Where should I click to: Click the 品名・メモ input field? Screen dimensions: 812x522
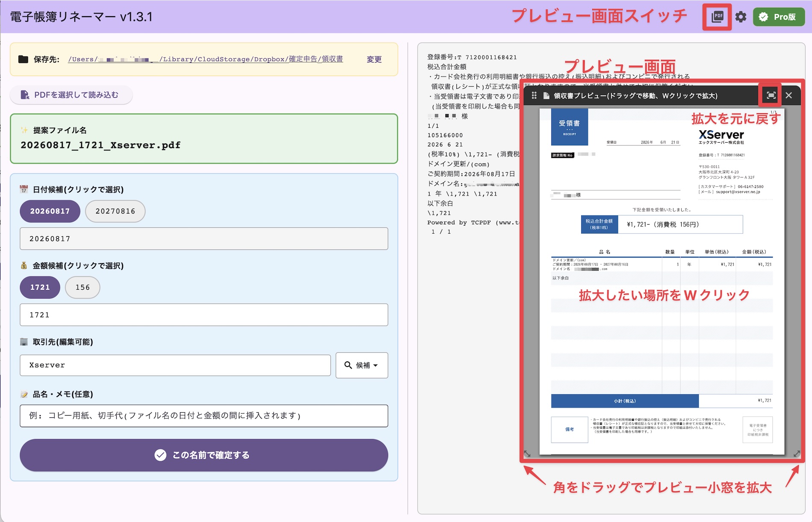click(x=204, y=416)
